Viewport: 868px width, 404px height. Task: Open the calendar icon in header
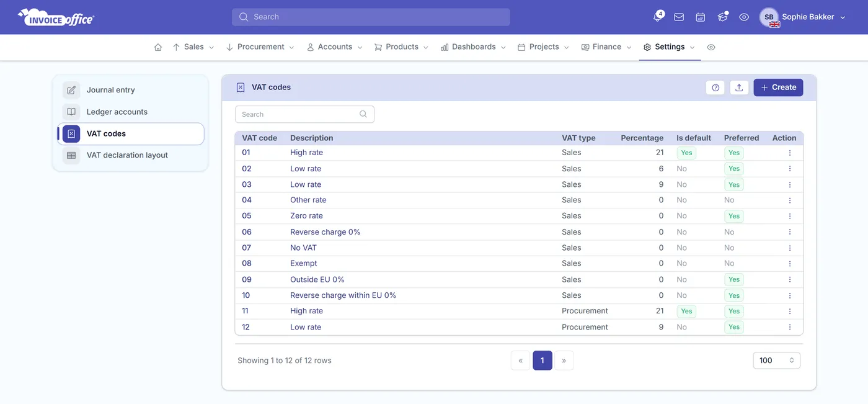(x=701, y=17)
